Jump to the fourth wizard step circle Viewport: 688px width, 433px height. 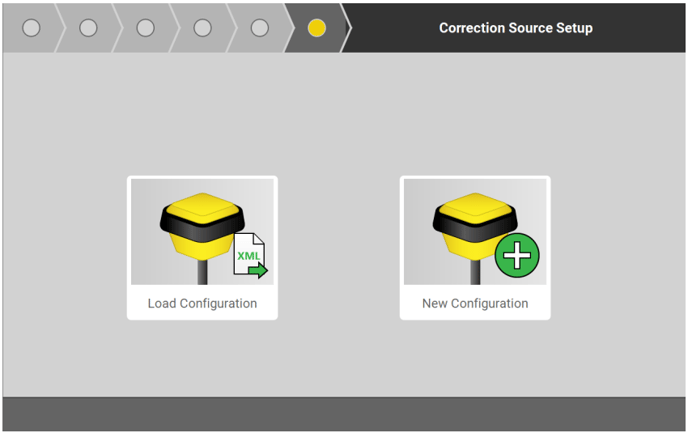click(x=202, y=28)
